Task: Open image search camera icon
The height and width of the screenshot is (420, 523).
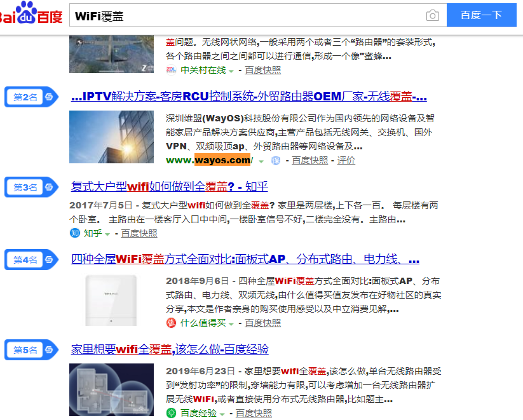Action: point(432,15)
